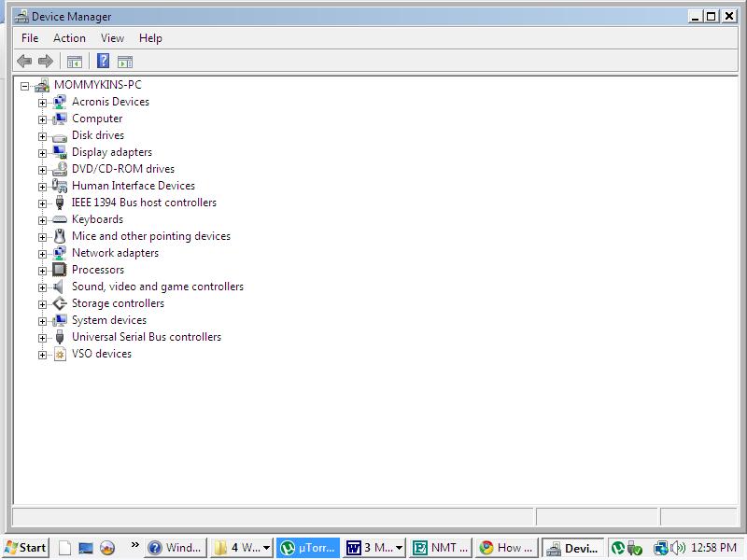Click the Human Interface Devices category icon

pos(60,186)
